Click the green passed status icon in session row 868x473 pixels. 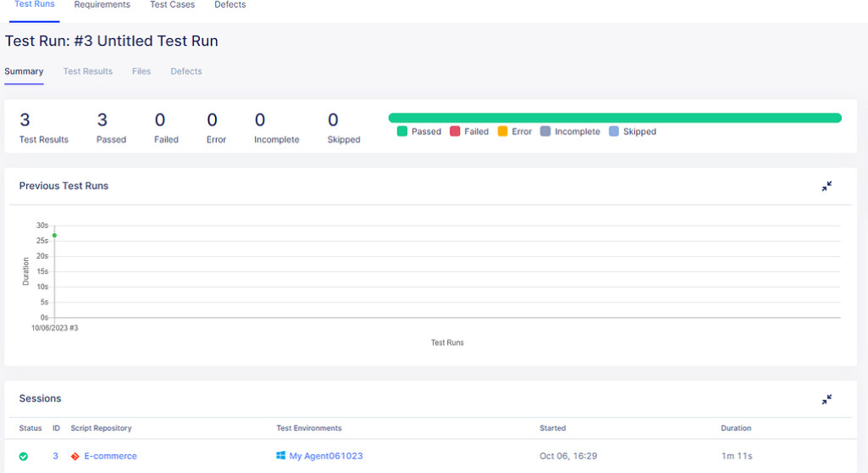point(23,456)
